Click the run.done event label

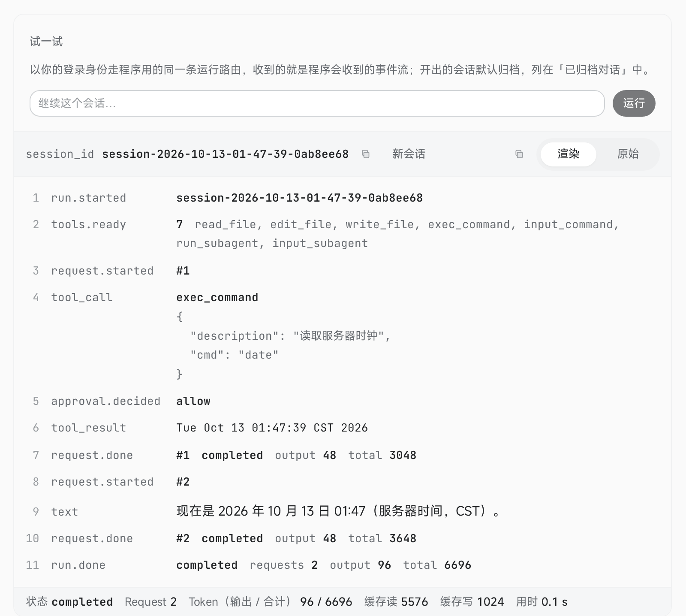[x=78, y=565]
